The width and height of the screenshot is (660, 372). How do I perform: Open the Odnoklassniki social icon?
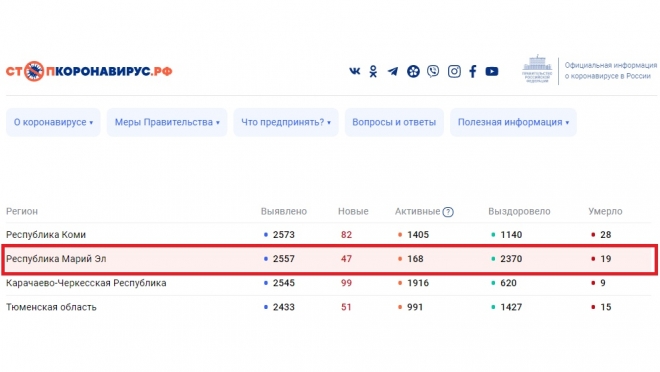point(373,71)
